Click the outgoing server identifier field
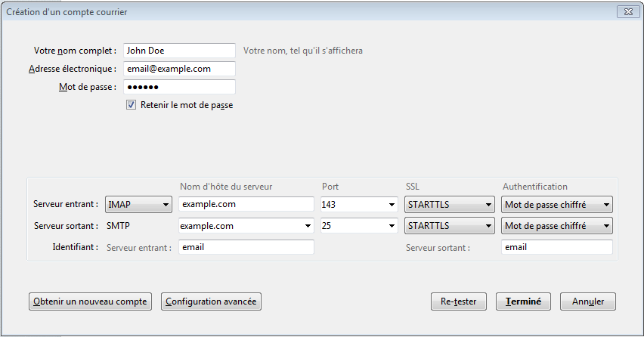 click(x=556, y=247)
